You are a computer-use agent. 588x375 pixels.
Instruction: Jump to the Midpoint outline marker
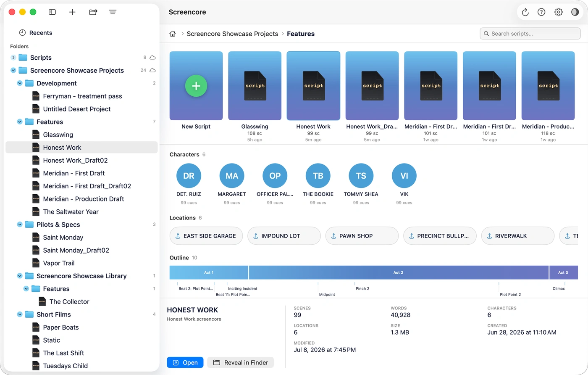click(x=327, y=295)
